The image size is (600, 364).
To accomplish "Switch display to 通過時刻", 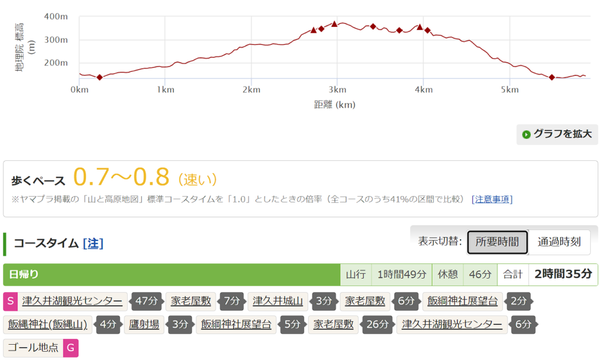I will (559, 242).
